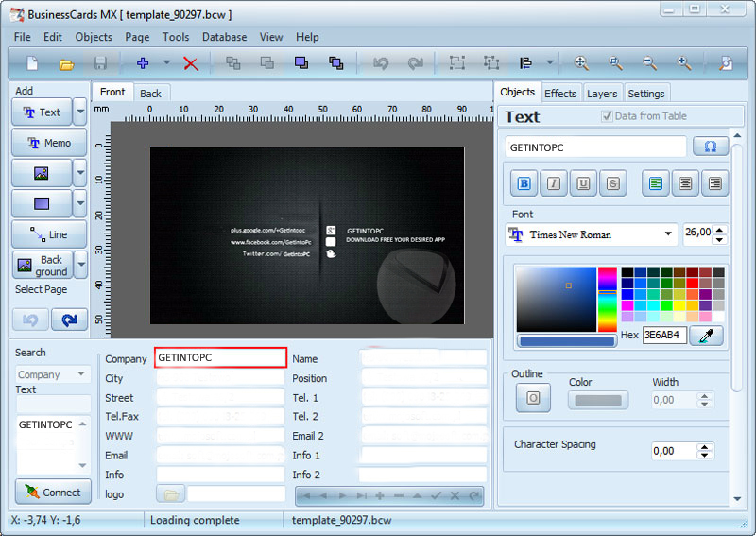
Task: Open Print preview icon in toolbar
Action: pos(725,62)
